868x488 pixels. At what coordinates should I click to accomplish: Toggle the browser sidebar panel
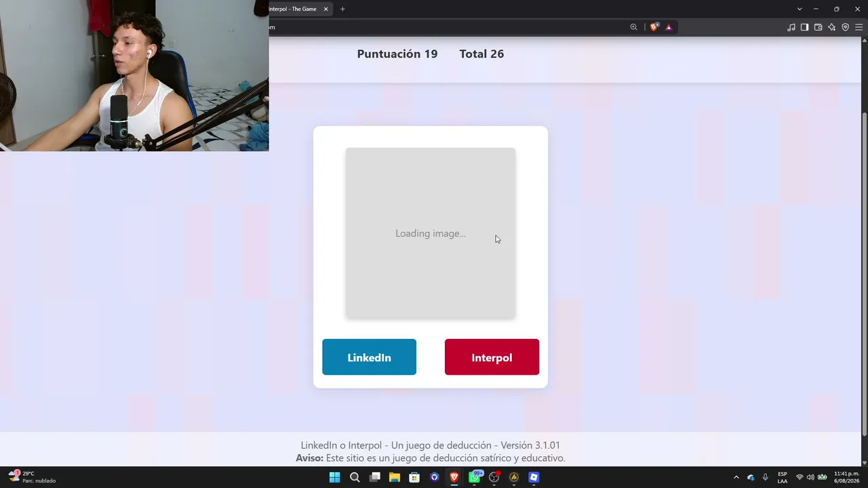point(804,27)
